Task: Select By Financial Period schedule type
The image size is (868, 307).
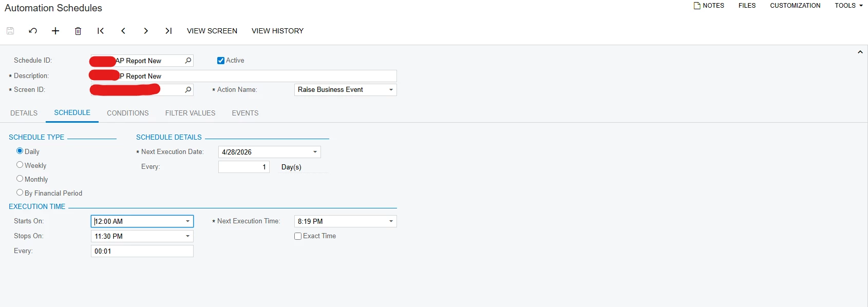Action: click(20, 193)
